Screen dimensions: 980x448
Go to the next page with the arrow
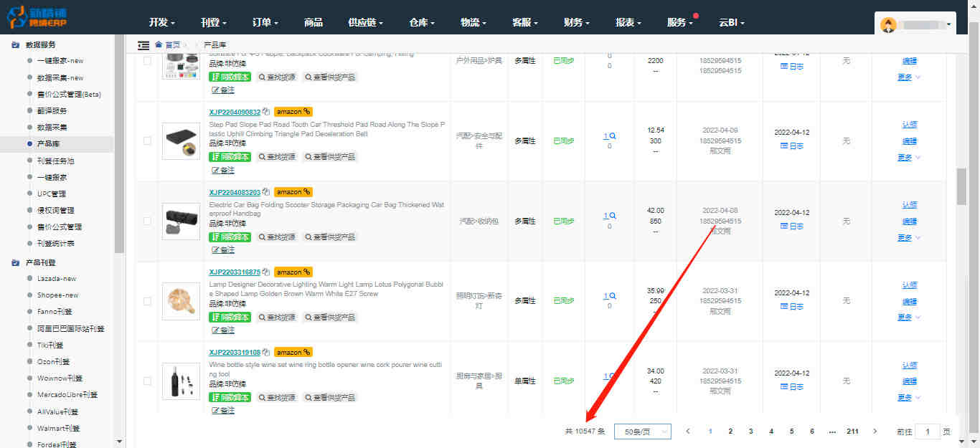[x=875, y=432]
